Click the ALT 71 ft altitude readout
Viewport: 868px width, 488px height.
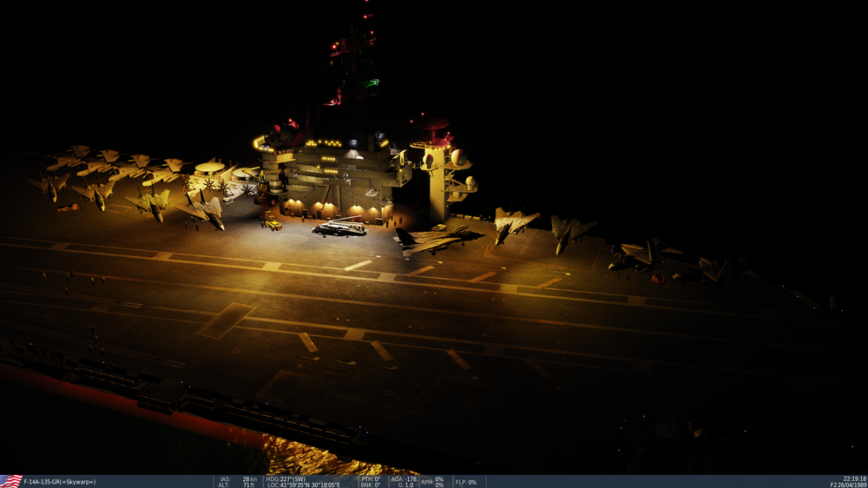point(237,485)
